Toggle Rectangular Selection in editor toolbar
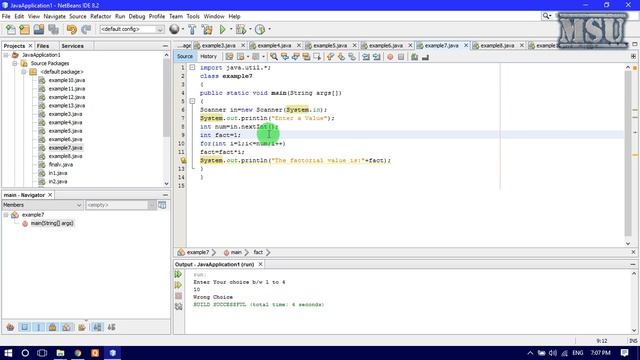 pos(317,57)
